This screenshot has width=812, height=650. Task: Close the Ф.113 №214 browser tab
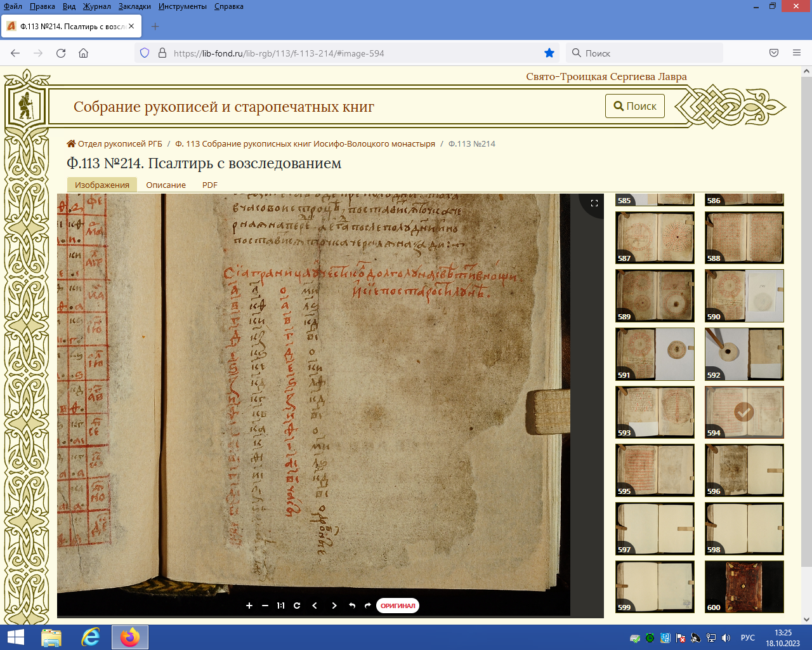[131, 27]
